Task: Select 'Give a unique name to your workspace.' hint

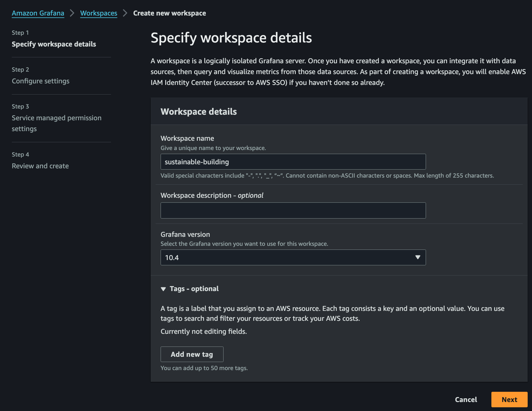Action: (x=213, y=148)
